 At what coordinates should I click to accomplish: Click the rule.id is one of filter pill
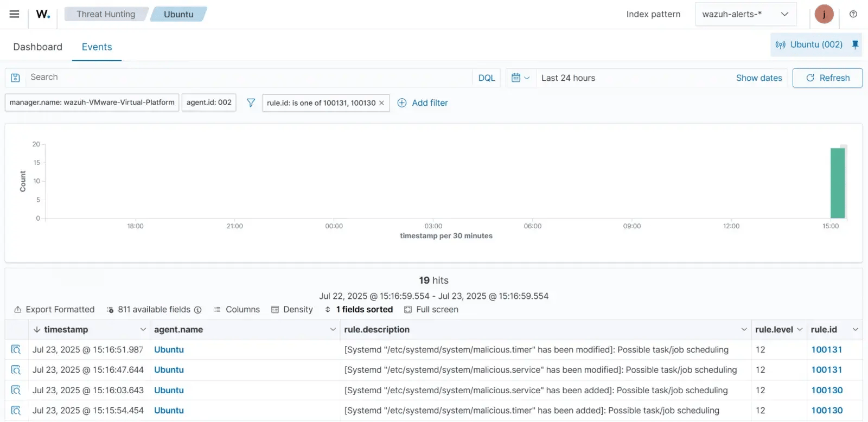(321, 103)
